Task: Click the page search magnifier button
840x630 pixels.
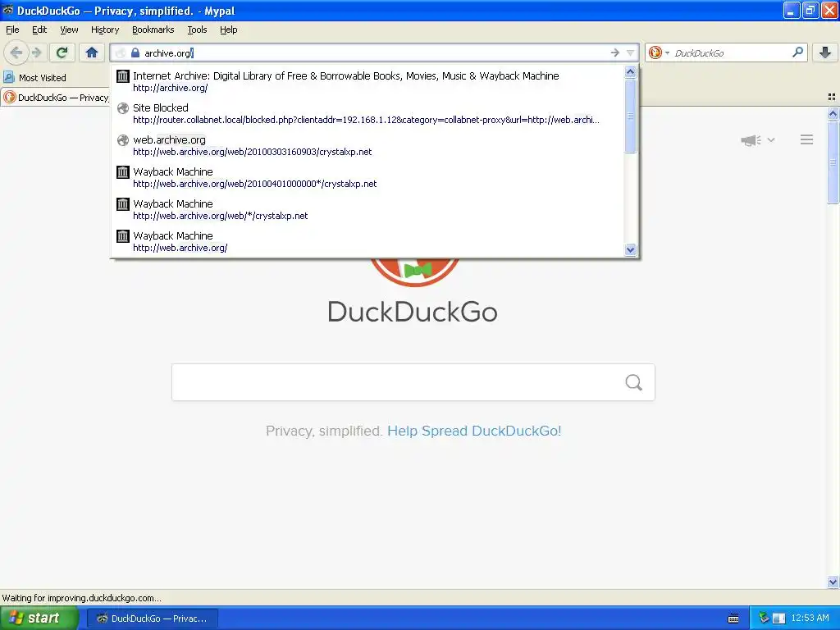Action: click(x=634, y=382)
